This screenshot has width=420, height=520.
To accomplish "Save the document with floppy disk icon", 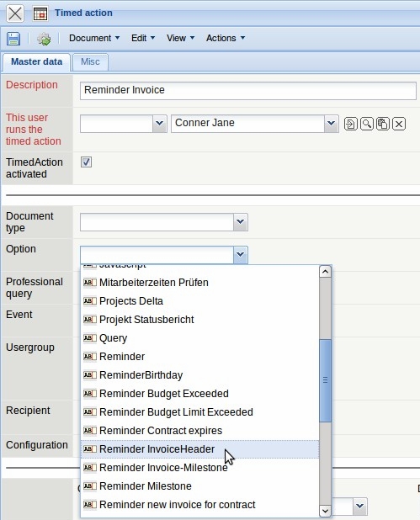I will [x=13, y=39].
